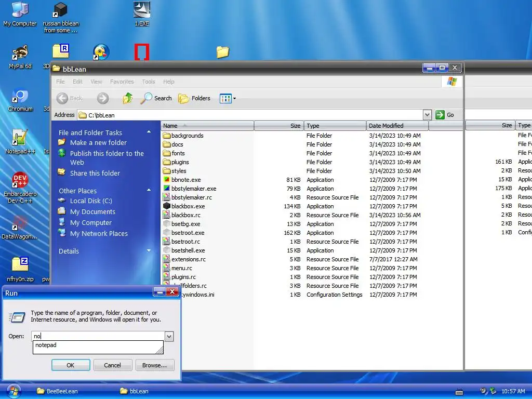Open the Help menu

169,82
